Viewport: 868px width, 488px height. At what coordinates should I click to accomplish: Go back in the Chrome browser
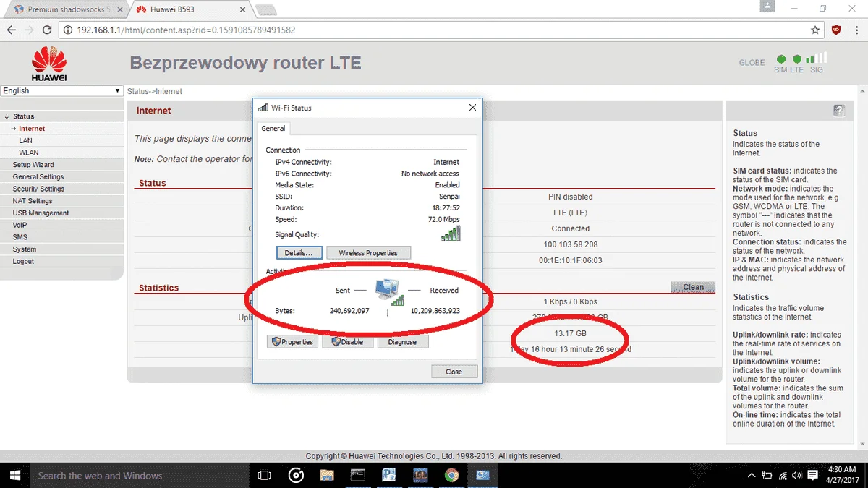pyautogui.click(x=12, y=30)
